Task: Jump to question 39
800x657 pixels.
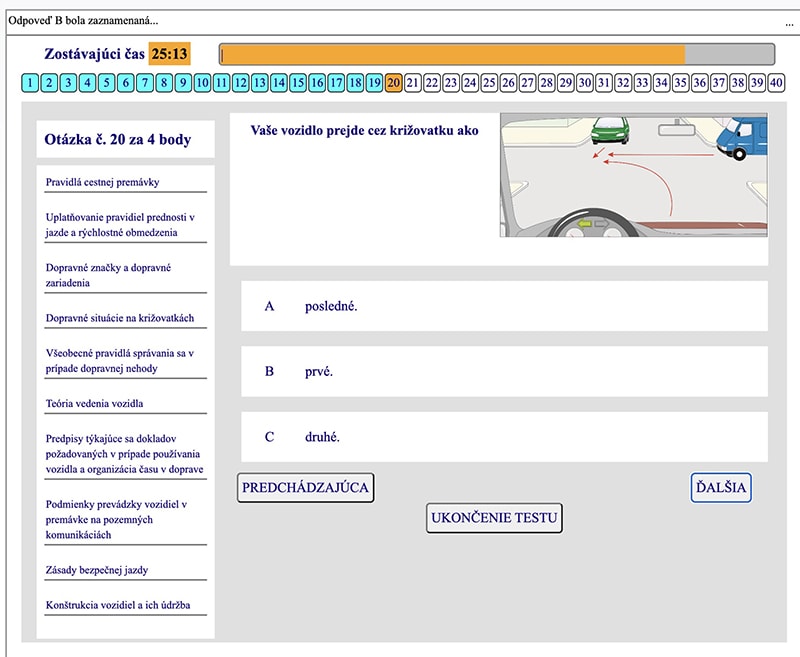Action: 757,83
